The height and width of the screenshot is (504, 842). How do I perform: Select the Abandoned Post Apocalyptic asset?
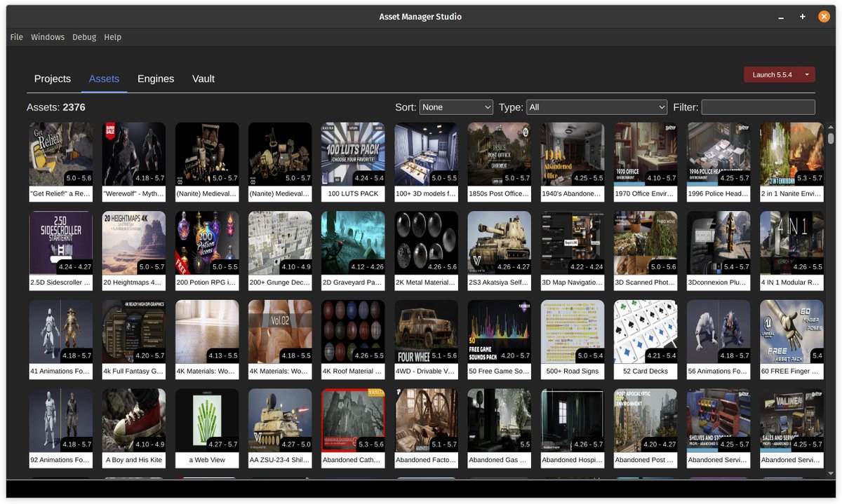click(x=646, y=429)
